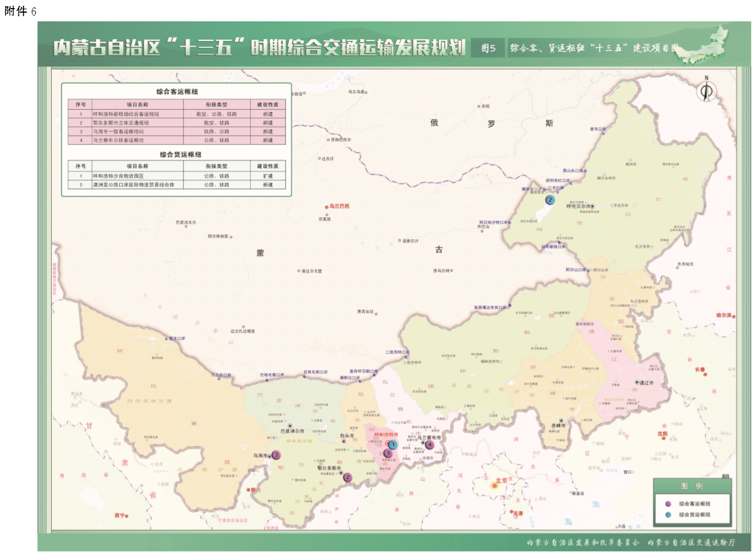Select the 鄂尔多斯市立体交通枢纽 table row

(176, 123)
